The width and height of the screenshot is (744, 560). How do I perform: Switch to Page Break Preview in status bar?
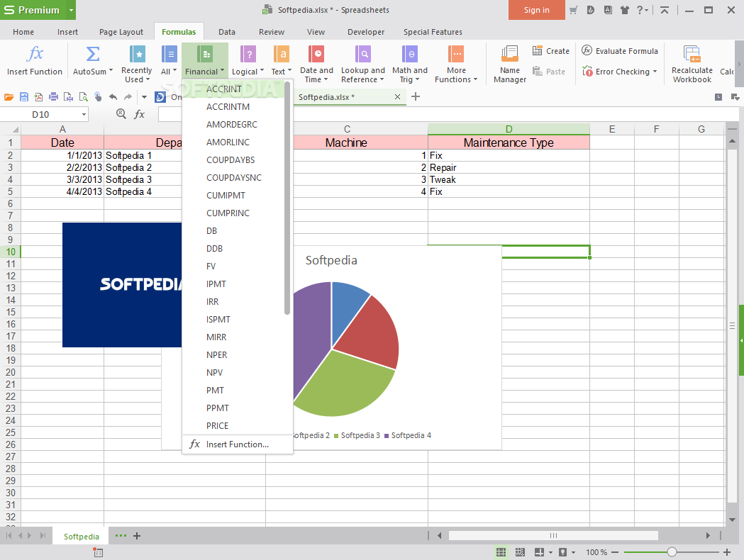tap(520, 552)
